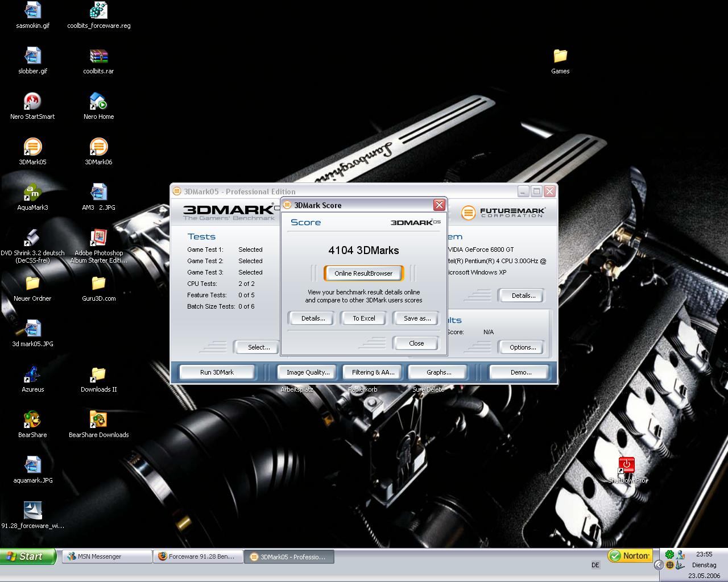The image size is (728, 582).
Task: Open System Details... button in 3DMark05
Action: click(x=522, y=296)
